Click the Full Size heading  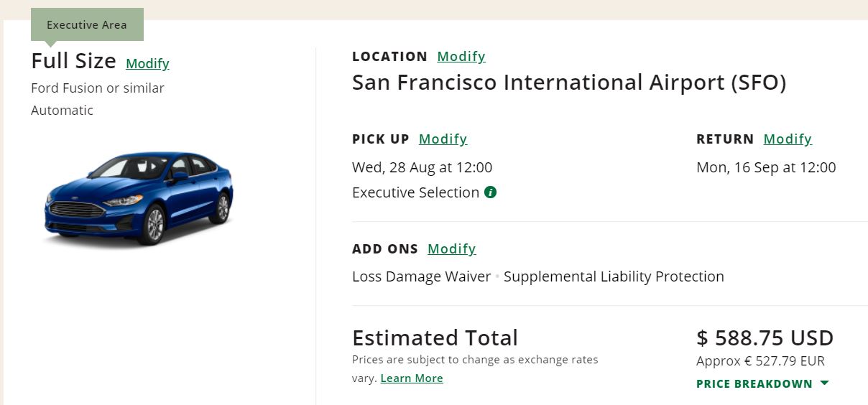[73, 61]
